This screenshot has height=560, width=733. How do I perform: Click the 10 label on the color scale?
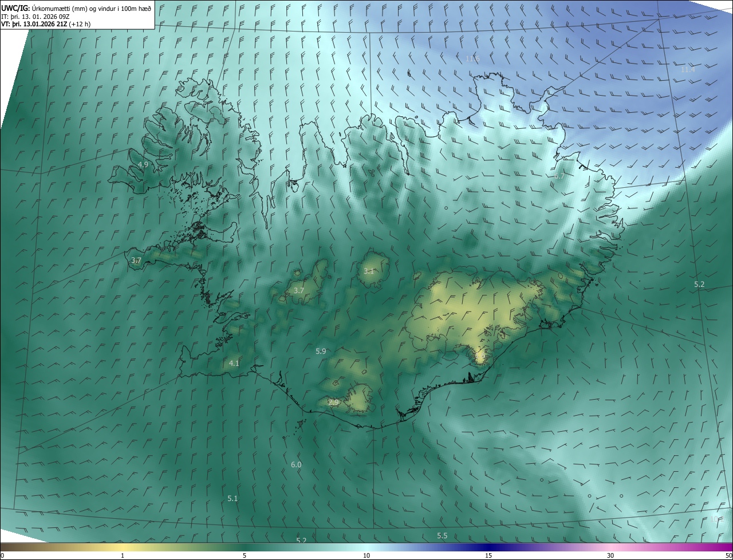[366, 556]
